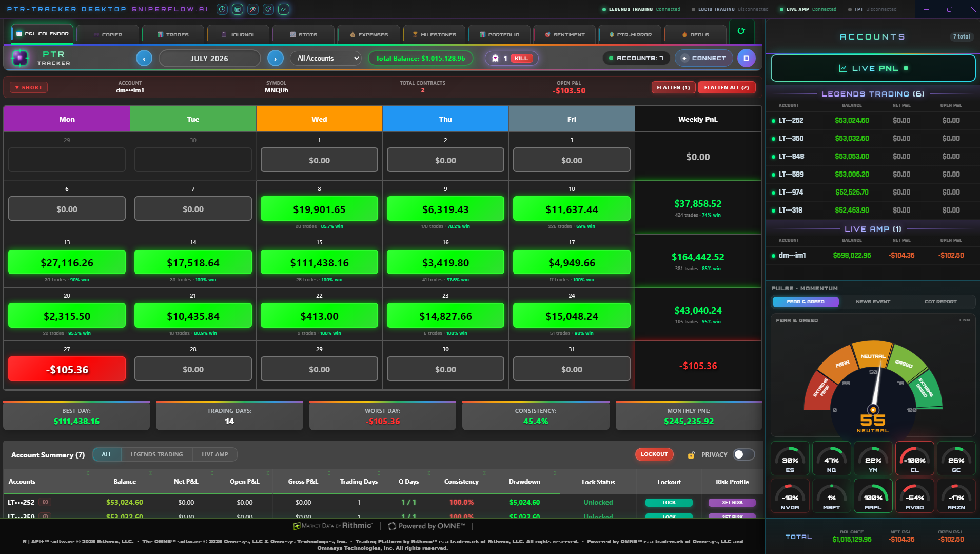Open the NQ 47% momentum gauge

point(832,459)
